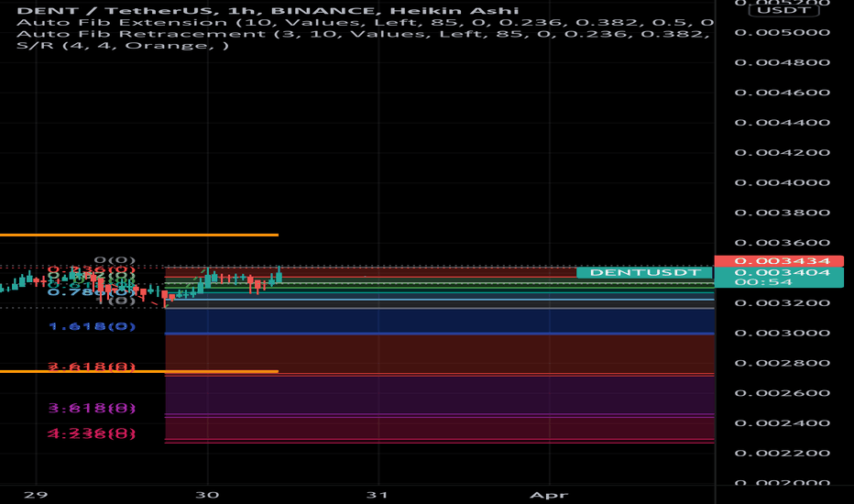Screen dimensions: 854x504
Task: Click the red 0.003434 price tag
Action: pyautogui.click(x=779, y=261)
